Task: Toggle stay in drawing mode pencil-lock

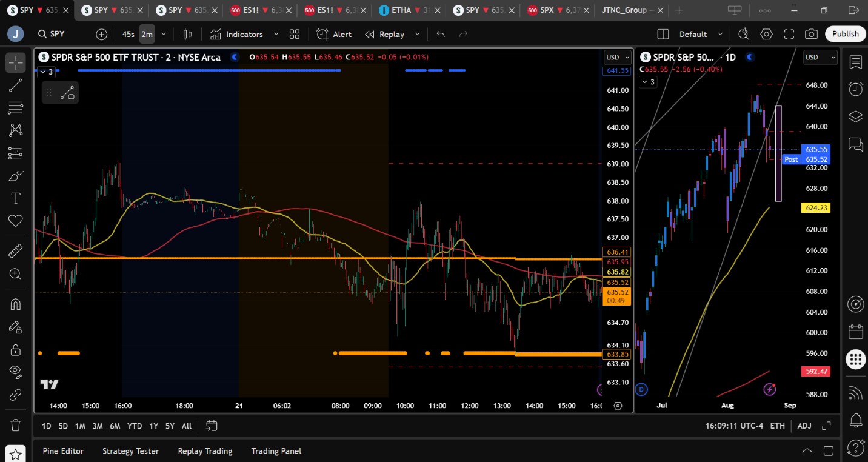Action: click(x=16, y=327)
